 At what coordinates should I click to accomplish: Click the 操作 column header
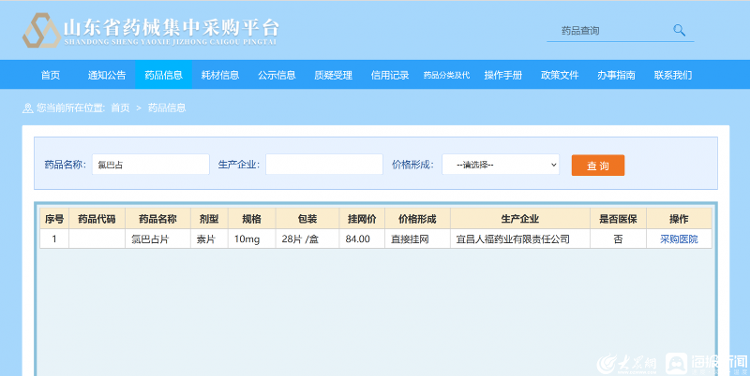pos(679,219)
